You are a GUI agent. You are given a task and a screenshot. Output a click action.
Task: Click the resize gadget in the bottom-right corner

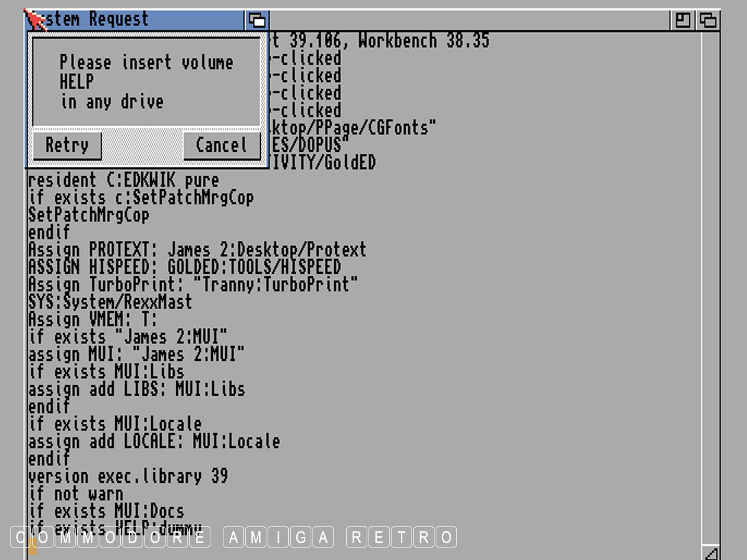(710, 553)
